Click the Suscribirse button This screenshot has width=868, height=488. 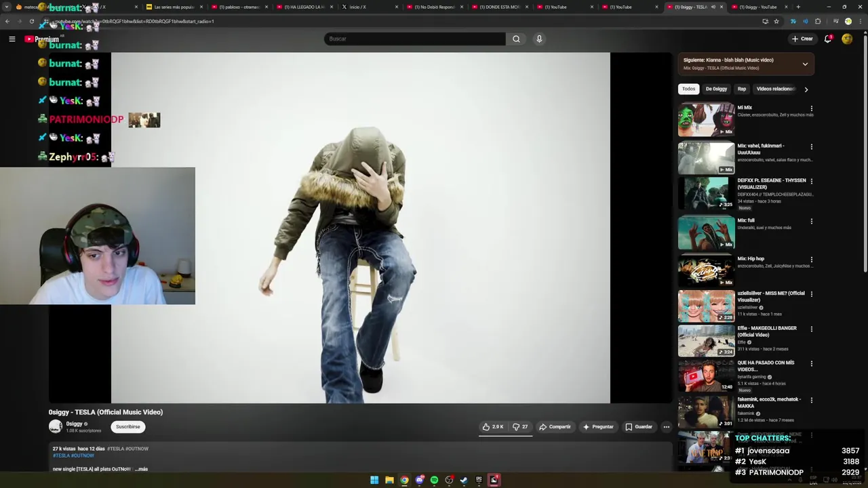[127, 426]
